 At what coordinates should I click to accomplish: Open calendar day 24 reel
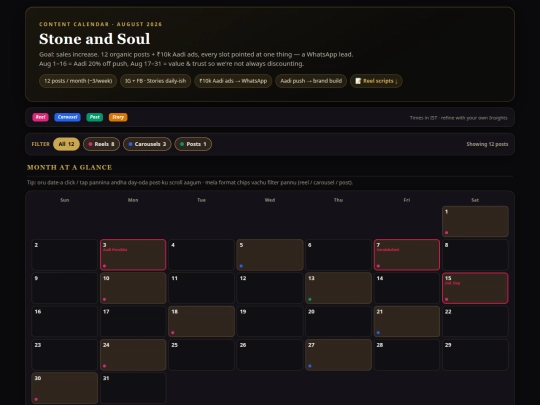point(133,355)
